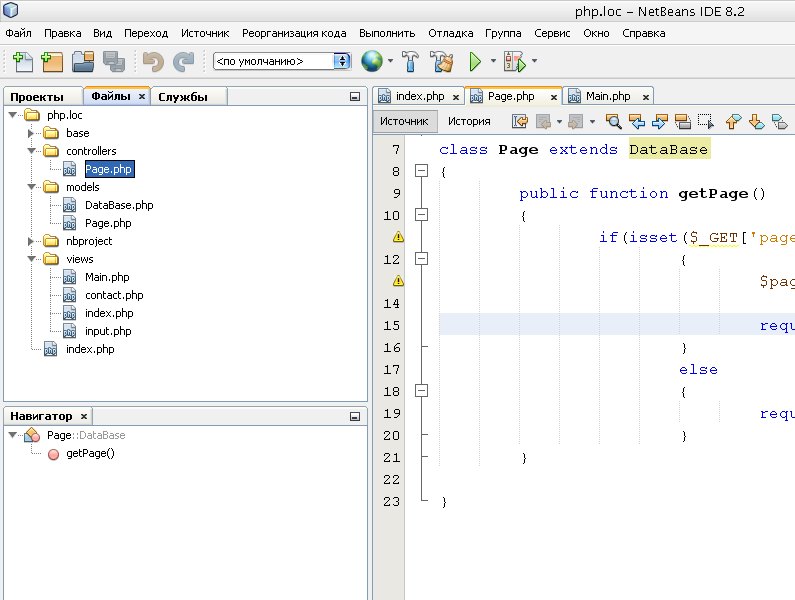The height and width of the screenshot is (600, 795).
Task: Expand the nbproject folder
Action: pos(32,241)
